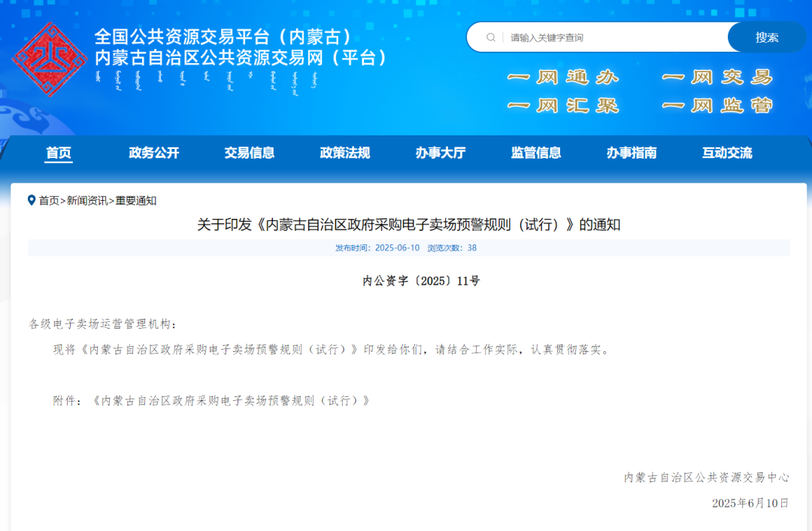
Task: Open the 办事大厅 section
Action: (441, 152)
